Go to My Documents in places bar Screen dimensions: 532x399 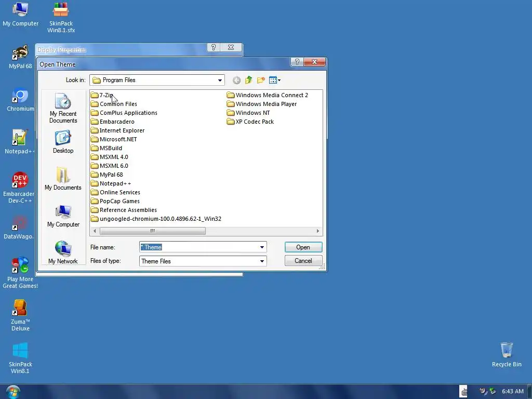click(63, 179)
